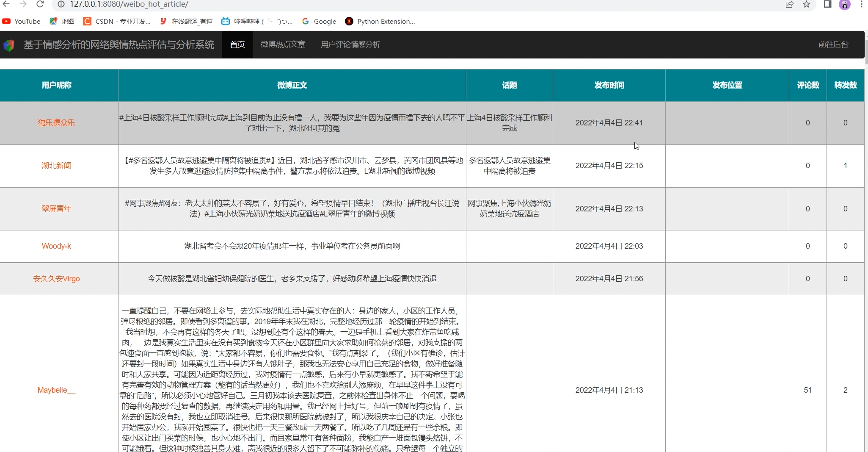Click the 基于情感分析的网络舆情热点评估与分析系统 title
This screenshot has height=452, width=868.
[119, 44]
